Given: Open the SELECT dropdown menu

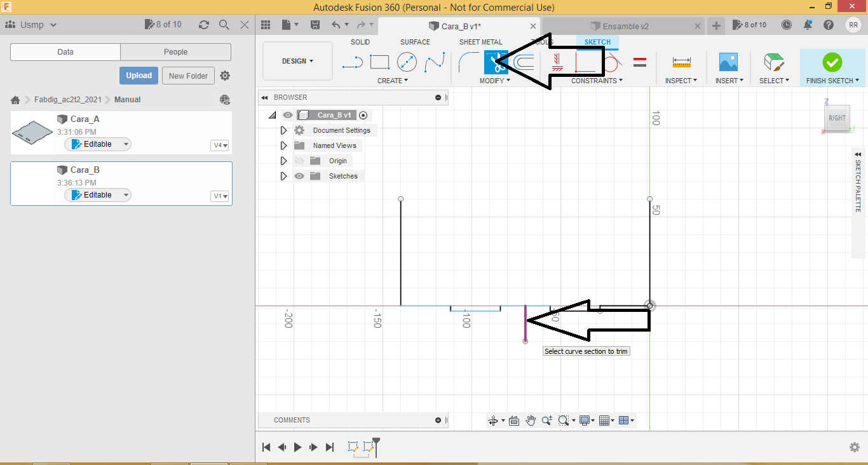Looking at the screenshot, I should [774, 81].
